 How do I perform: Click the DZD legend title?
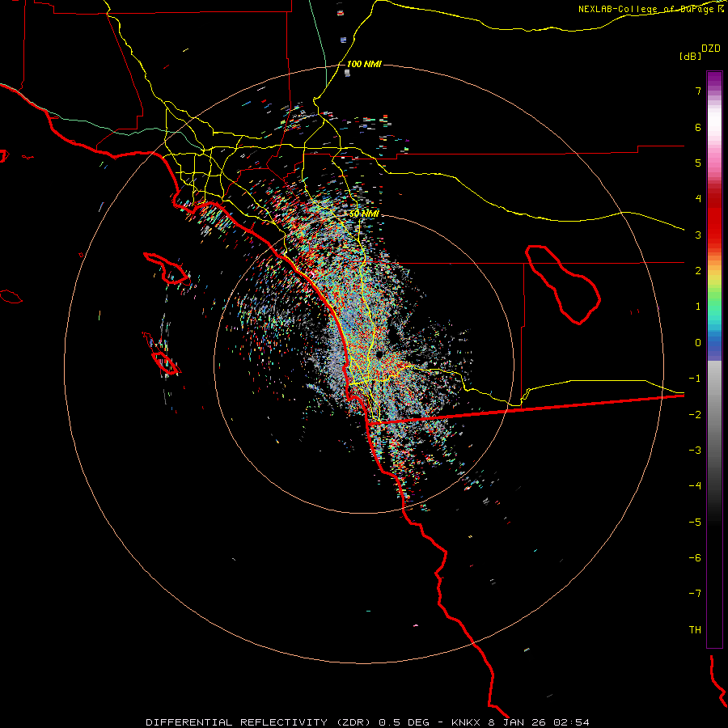click(710, 49)
